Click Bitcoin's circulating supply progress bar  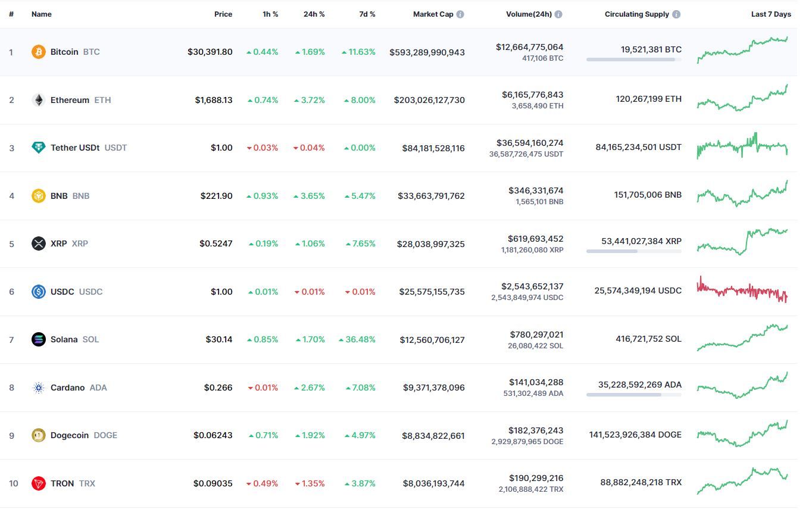pyautogui.click(x=634, y=60)
